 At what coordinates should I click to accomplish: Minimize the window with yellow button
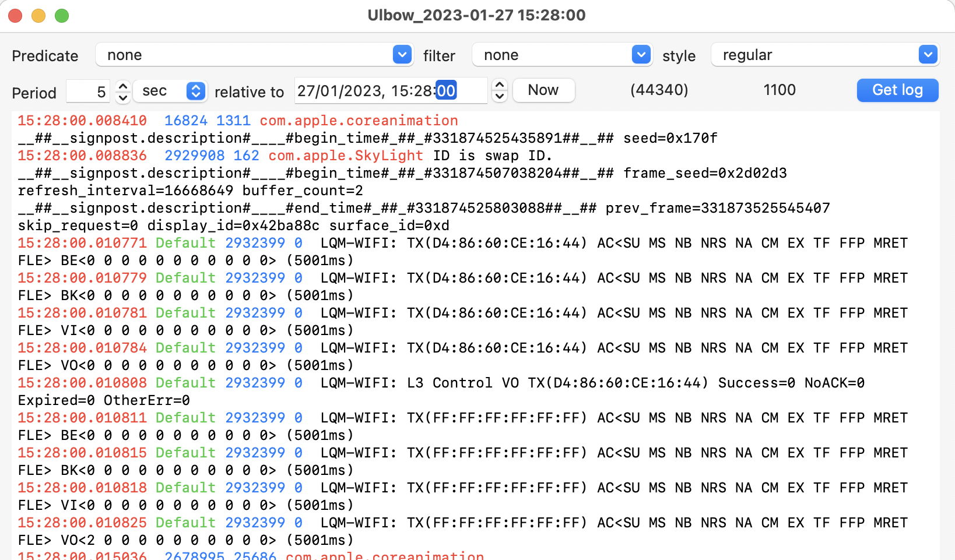point(38,16)
